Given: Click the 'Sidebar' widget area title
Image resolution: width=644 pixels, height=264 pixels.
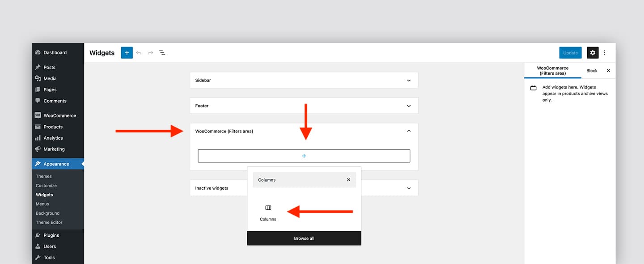Looking at the screenshot, I should [203, 81].
